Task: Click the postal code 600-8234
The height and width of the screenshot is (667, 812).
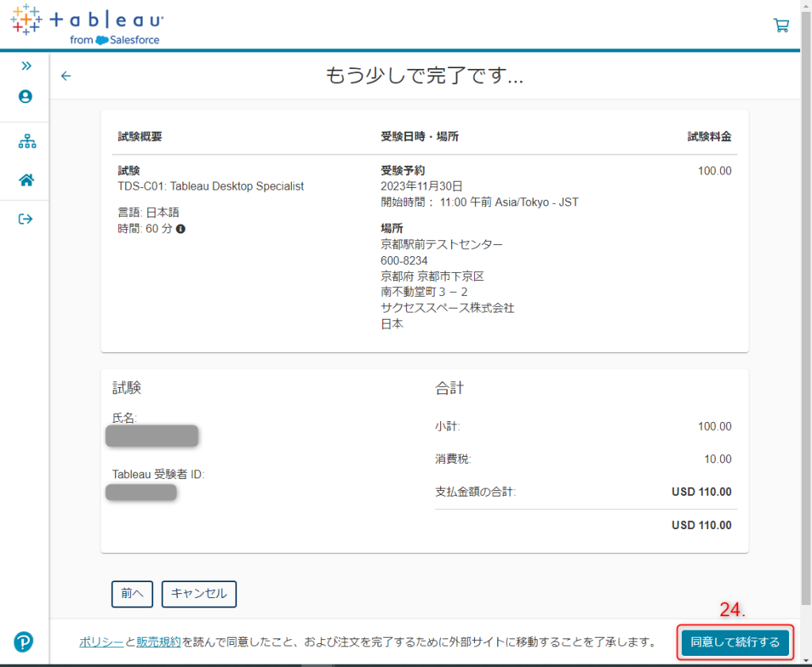Action: (x=404, y=260)
